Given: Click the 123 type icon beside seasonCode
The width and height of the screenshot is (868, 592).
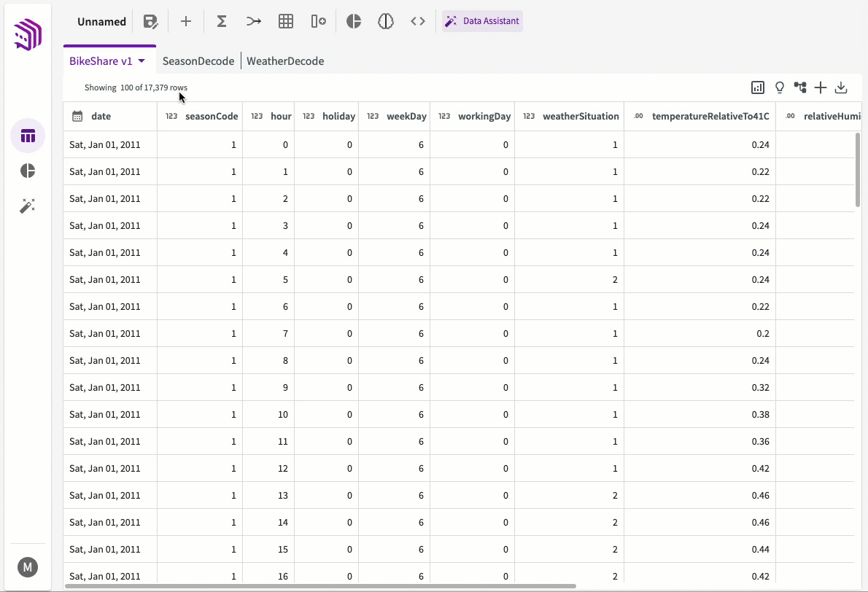Looking at the screenshot, I should (171, 116).
